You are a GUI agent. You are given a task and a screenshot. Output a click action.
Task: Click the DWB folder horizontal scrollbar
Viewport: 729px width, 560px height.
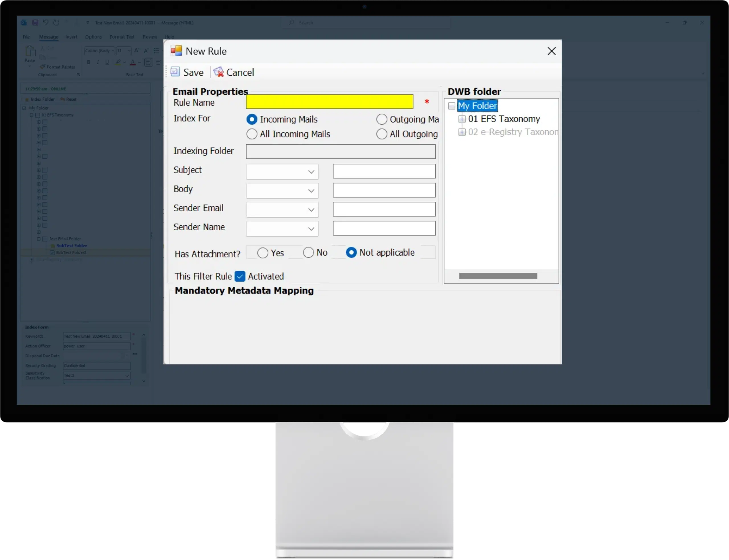tap(498, 276)
